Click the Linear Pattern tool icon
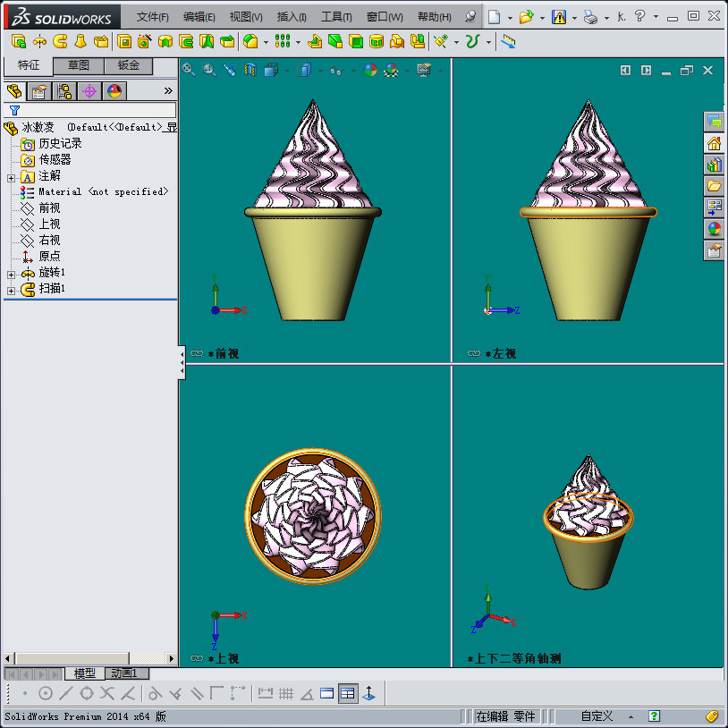Image resolution: width=728 pixels, height=728 pixels. tap(283, 42)
